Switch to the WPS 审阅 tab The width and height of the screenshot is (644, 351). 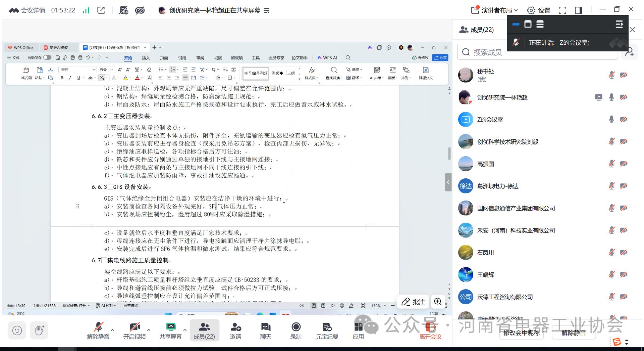200,58
